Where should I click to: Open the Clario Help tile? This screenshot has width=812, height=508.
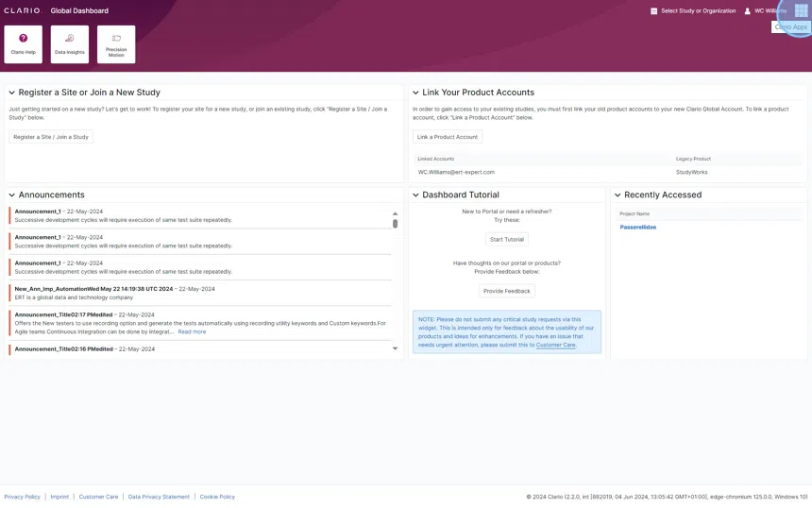point(24,44)
